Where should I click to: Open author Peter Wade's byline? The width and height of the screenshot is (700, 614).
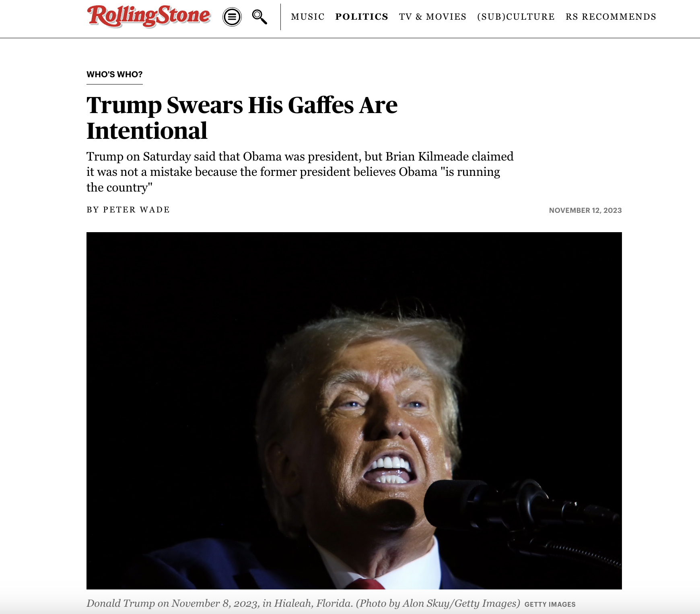tap(136, 210)
